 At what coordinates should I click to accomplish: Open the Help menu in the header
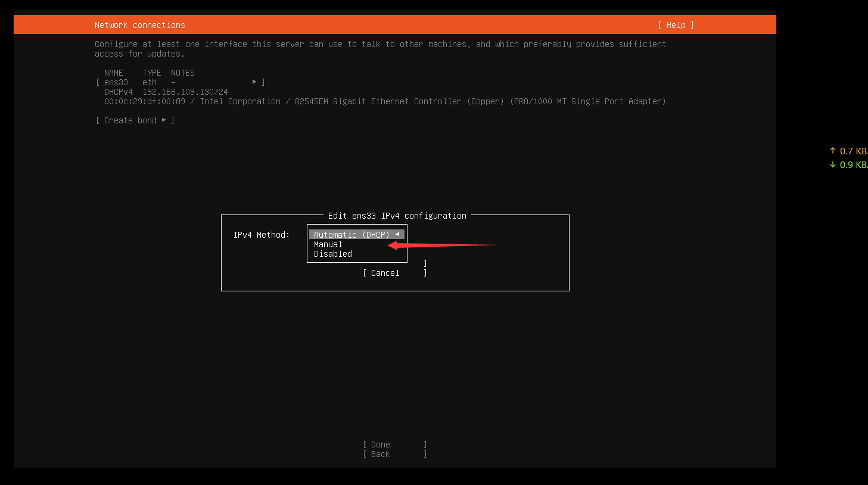pos(676,25)
